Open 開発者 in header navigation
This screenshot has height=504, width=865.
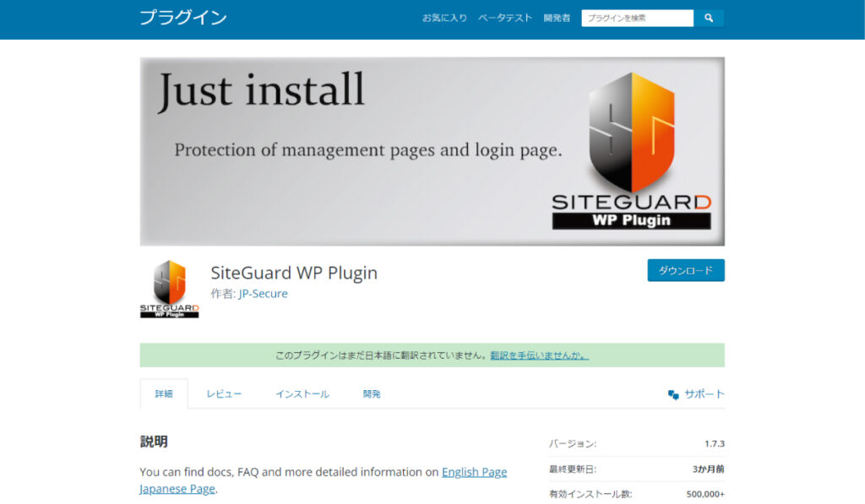(x=557, y=19)
